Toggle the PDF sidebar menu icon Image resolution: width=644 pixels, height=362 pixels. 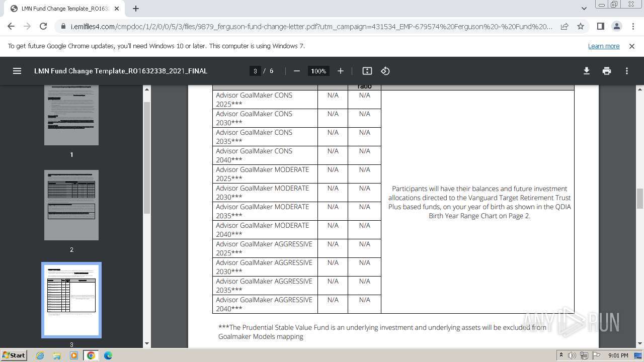[17, 71]
